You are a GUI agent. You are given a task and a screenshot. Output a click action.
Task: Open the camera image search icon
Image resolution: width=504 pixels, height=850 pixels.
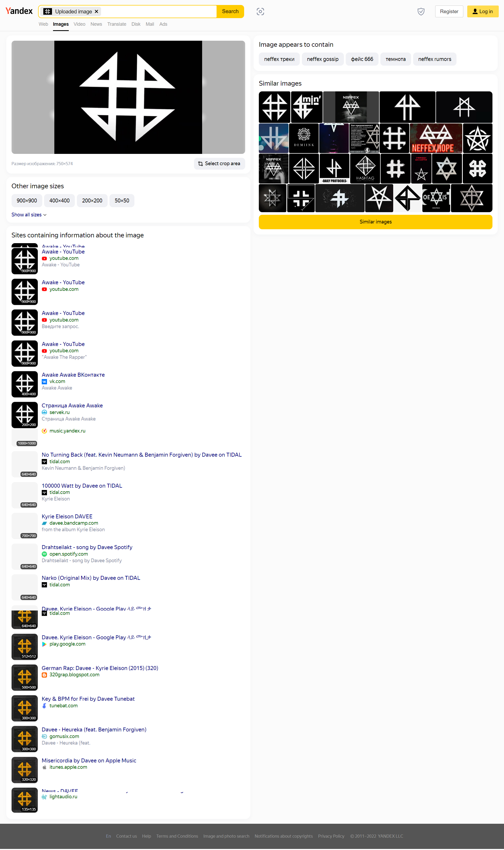pyautogui.click(x=260, y=12)
